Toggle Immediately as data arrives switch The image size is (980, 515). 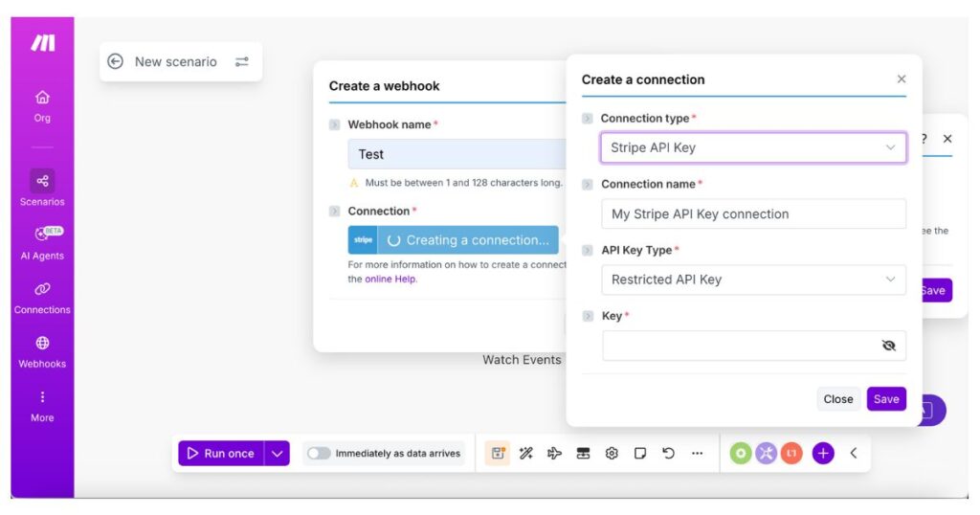(x=319, y=453)
